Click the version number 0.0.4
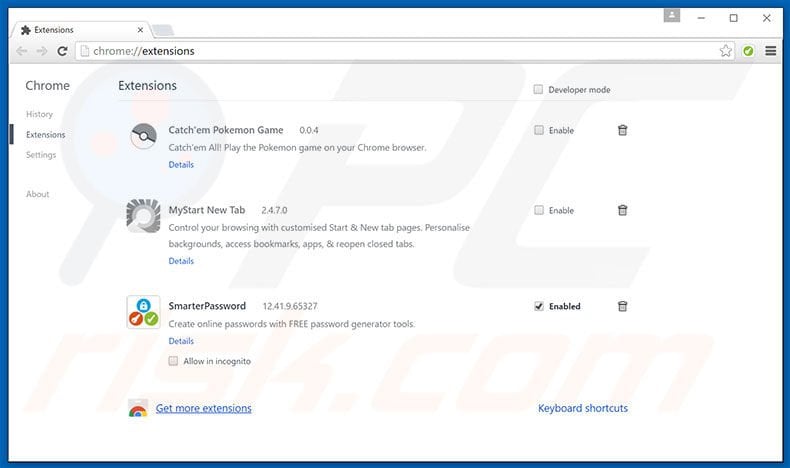This screenshot has height=468, width=790. pos(309,130)
